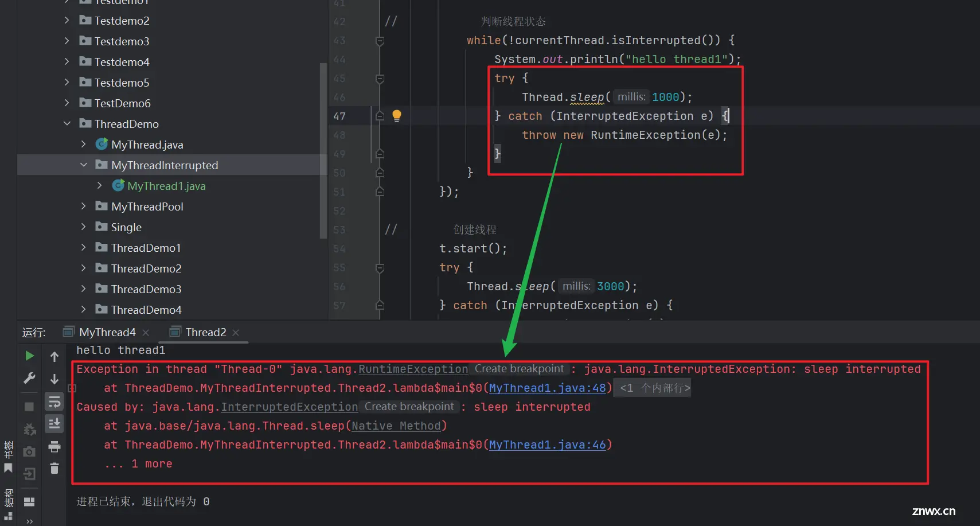Select MyThreadInterrupted package row
Image resolution: width=980 pixels, height=526 pixels.
pos(172,165)
